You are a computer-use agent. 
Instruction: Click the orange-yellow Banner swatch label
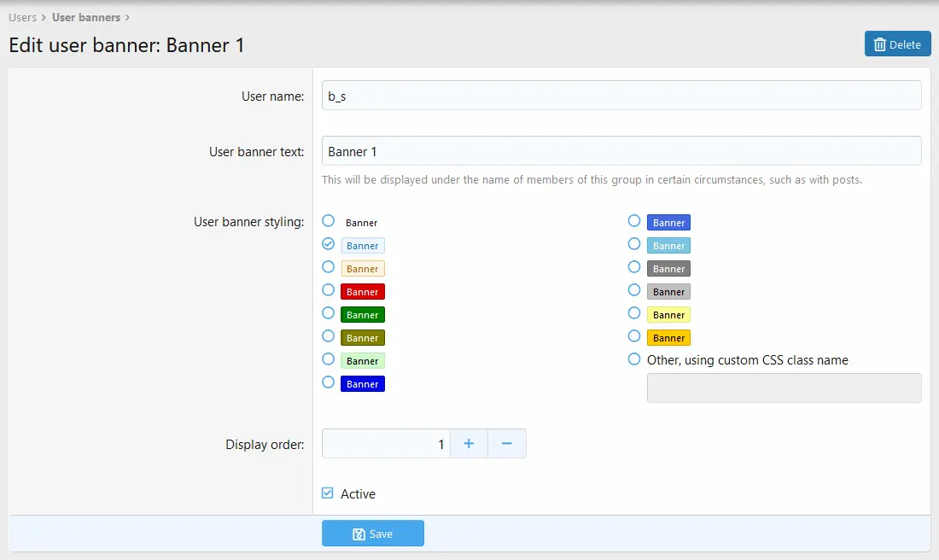[668, 338]
